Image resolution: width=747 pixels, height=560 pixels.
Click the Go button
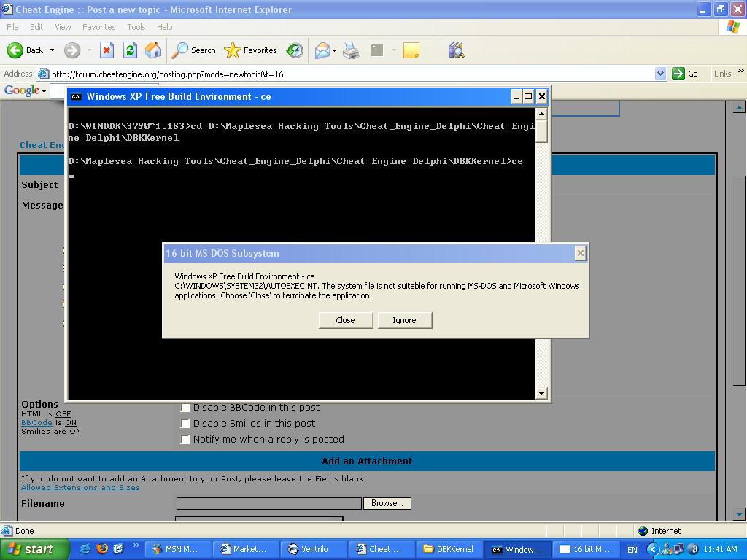click(685, 74)
